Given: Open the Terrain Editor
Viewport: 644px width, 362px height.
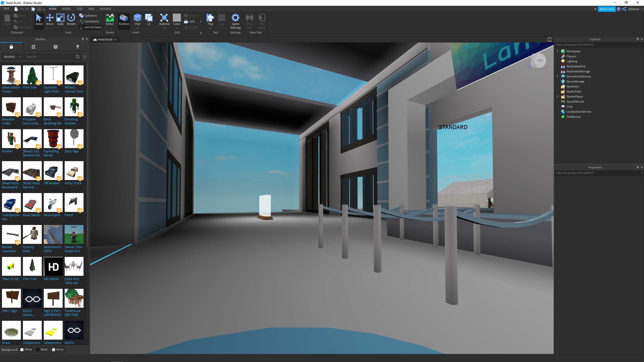Looking at the screenshot, I should 110,20.
